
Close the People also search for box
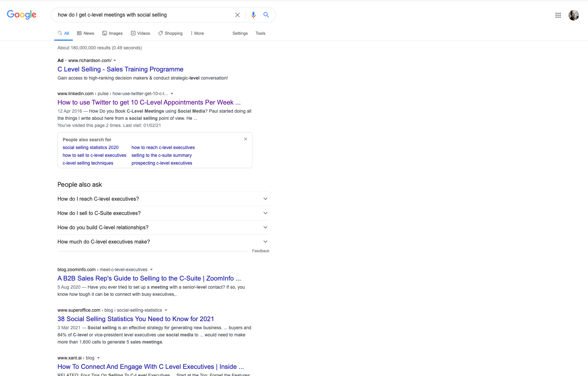pyautogui.click(x=246, y=139)
